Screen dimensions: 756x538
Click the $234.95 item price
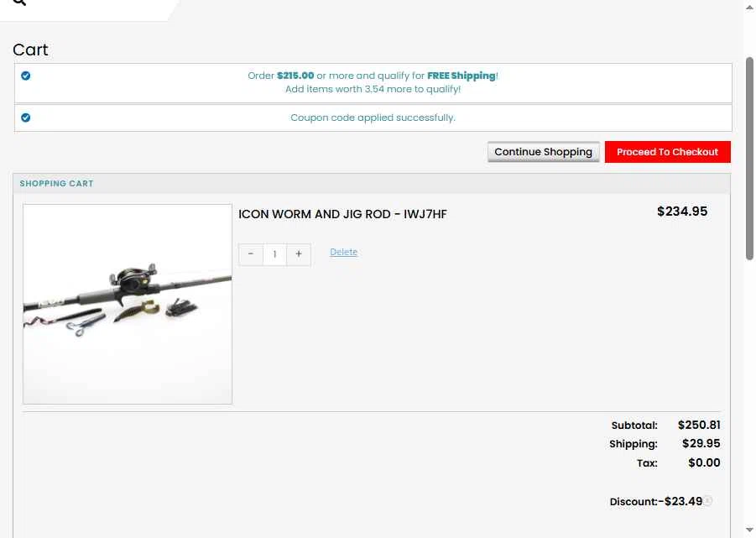(682, 212)
